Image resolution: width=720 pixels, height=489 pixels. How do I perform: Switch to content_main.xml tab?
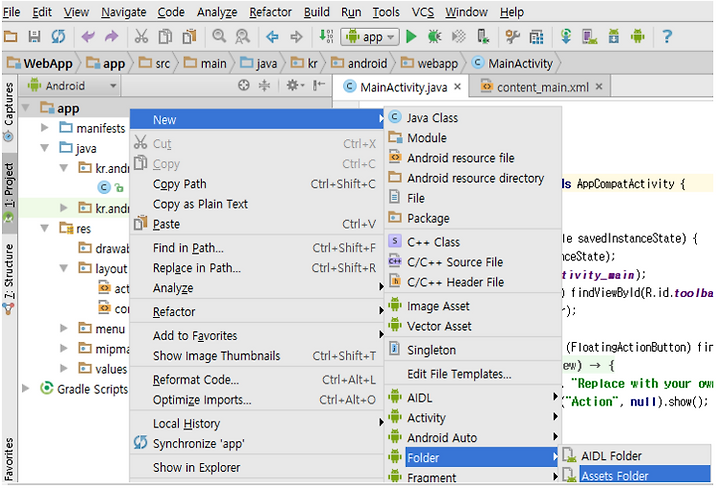pos(542,87)
